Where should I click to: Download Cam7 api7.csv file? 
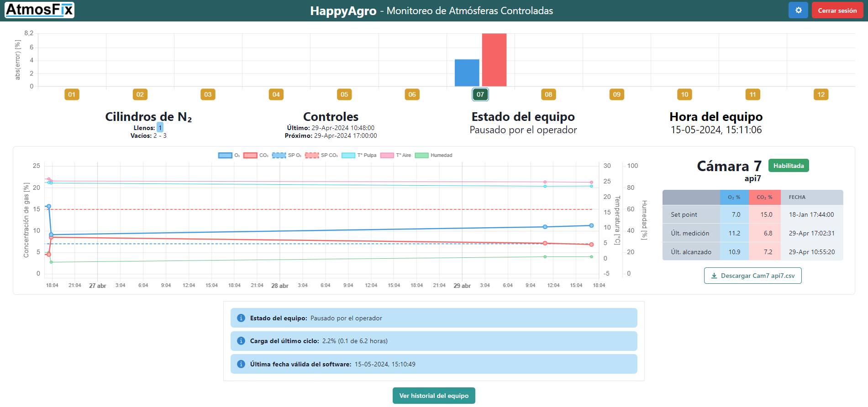click(753, 276)
